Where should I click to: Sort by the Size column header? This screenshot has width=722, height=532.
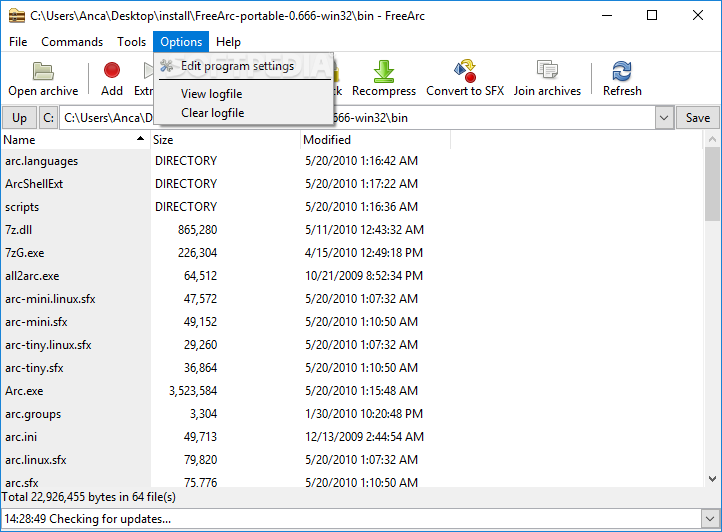click(225, 140)
